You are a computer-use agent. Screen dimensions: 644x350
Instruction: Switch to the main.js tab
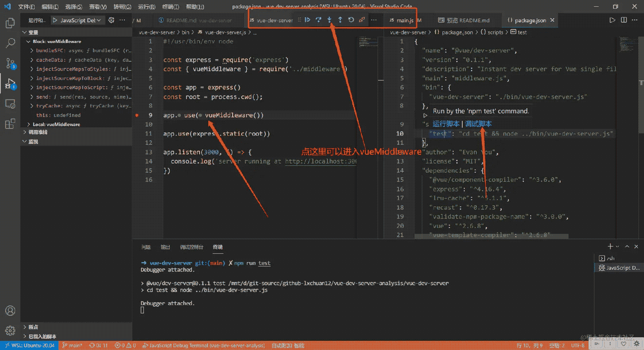[402, 20]
